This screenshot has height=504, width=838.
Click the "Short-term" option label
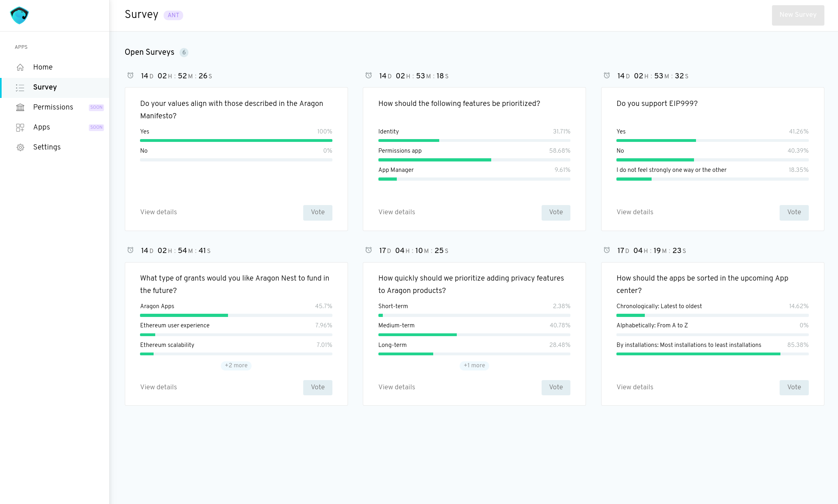(393, 307)
